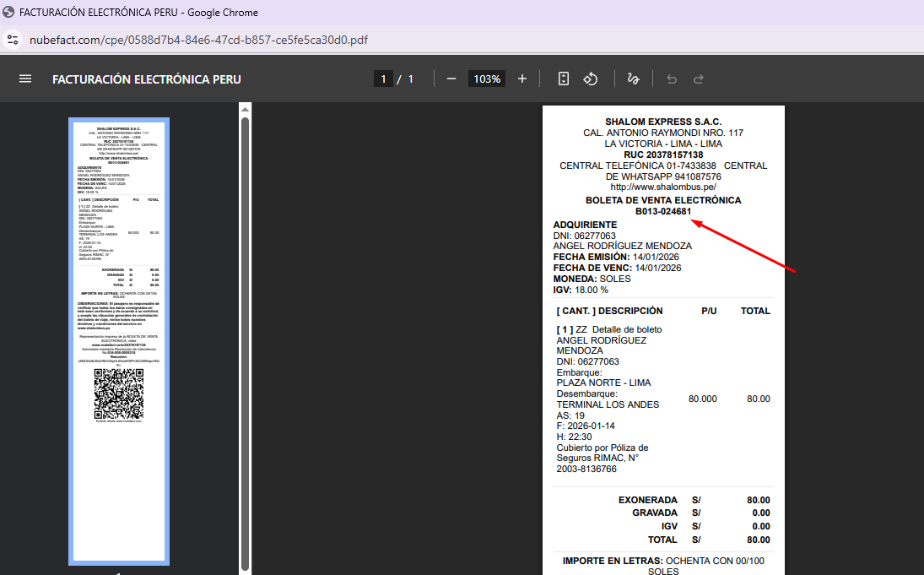Click the 103% zoom level field

coord(487,79)
